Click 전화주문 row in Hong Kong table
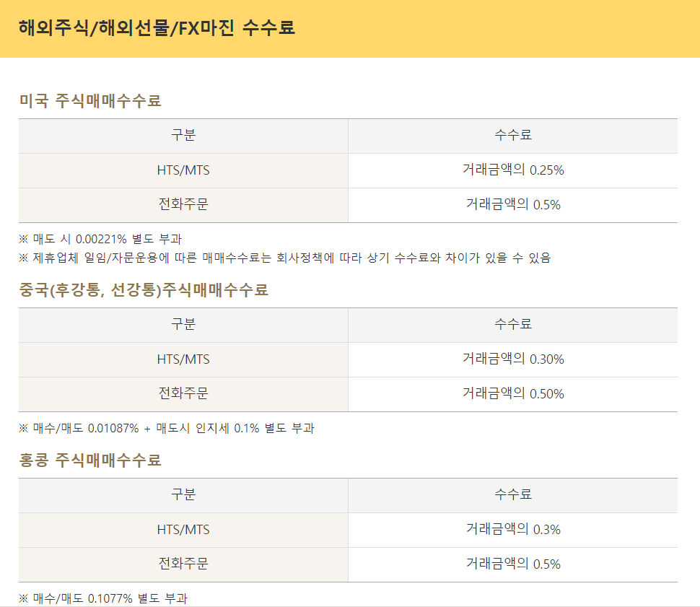This screenshot has height=607, width=700. point(183,564)
